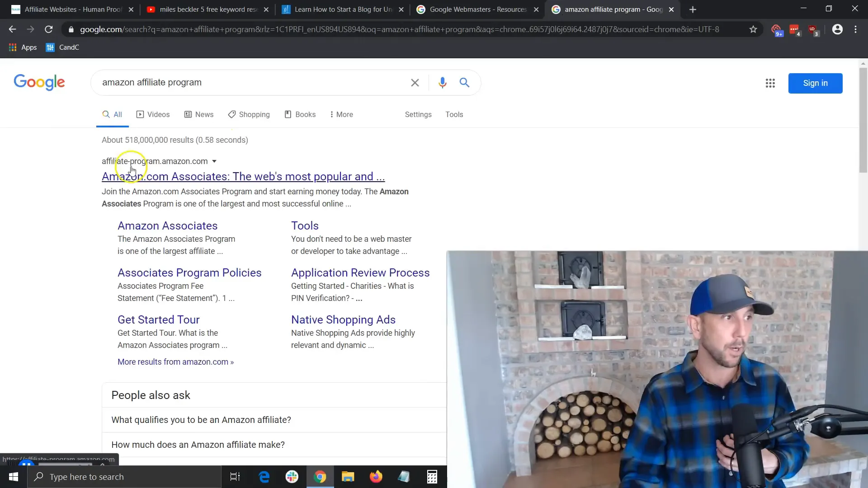
Task: Open File Explorer from the taskbar
Action: (348, 477)
